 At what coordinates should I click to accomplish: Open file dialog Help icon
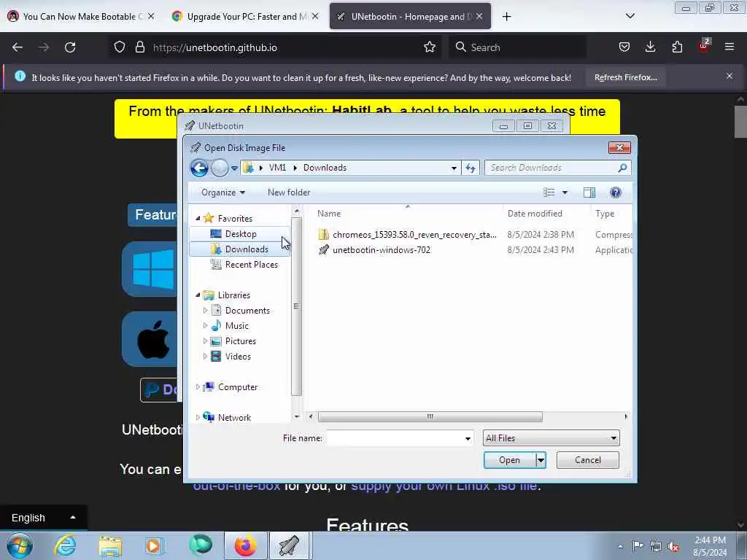click(x=616, y=192)
